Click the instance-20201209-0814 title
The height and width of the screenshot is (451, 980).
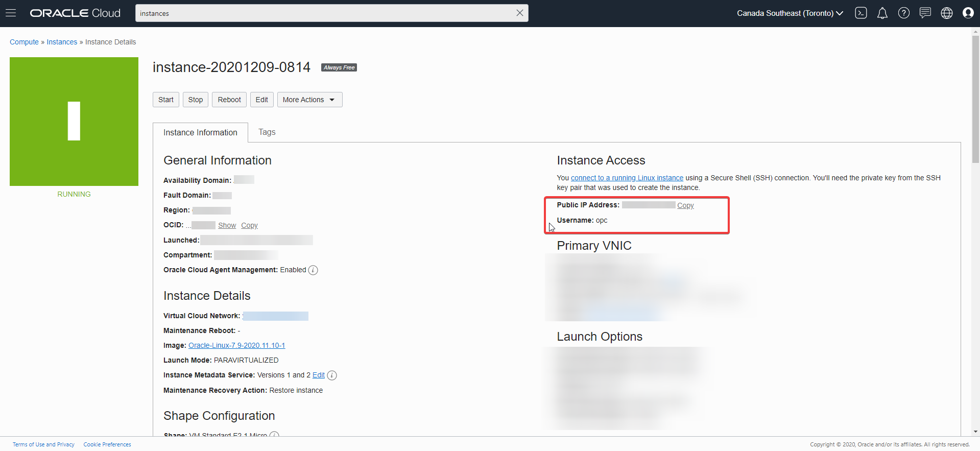click(231, 67)
